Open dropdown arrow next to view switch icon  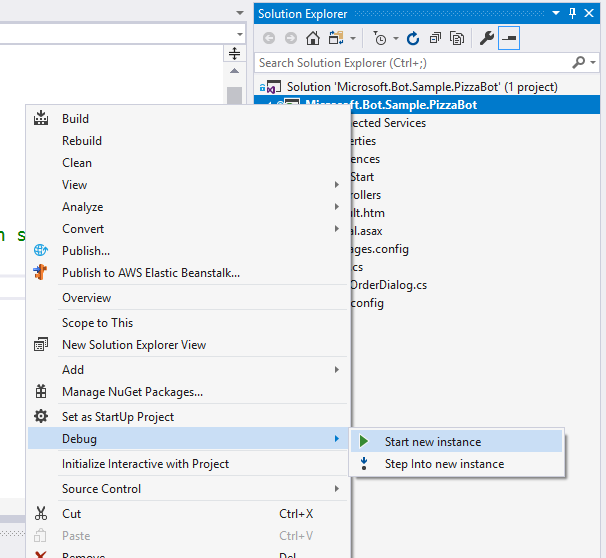(x=353, y=38)
